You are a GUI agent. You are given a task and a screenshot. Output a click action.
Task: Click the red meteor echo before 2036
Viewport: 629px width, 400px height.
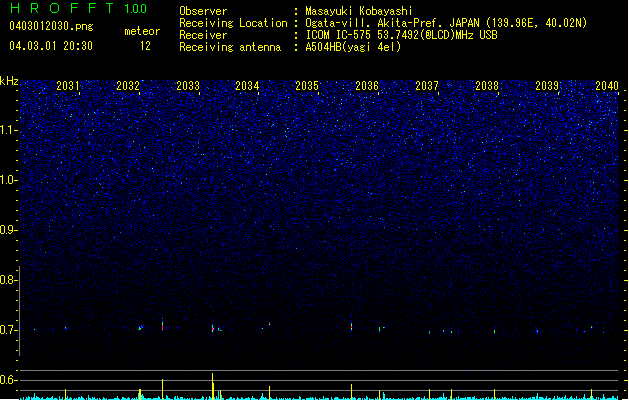point(351,326)
